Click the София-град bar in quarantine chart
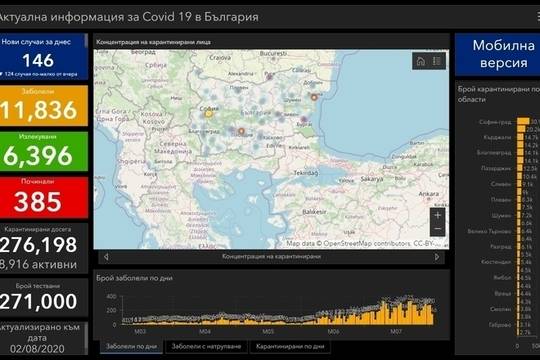The width and height of the screenshot is (540, 360). 523,121
